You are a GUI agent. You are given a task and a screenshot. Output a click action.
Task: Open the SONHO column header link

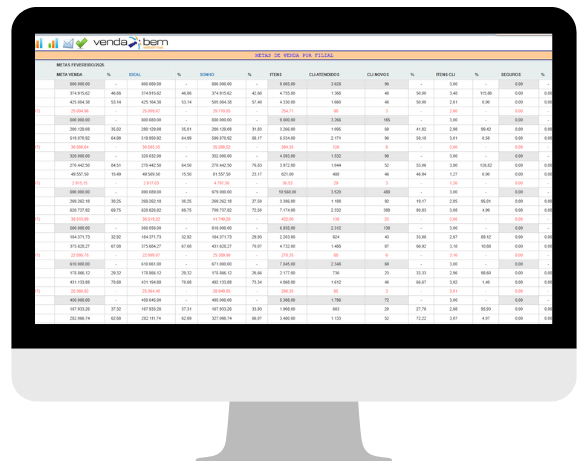(207, 74)
